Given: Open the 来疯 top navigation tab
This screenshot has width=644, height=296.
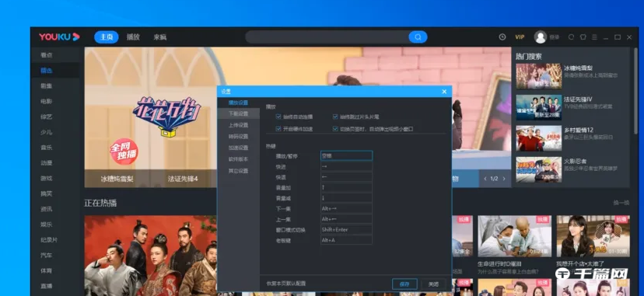Looking at the screenshot, I should (159, 37).
